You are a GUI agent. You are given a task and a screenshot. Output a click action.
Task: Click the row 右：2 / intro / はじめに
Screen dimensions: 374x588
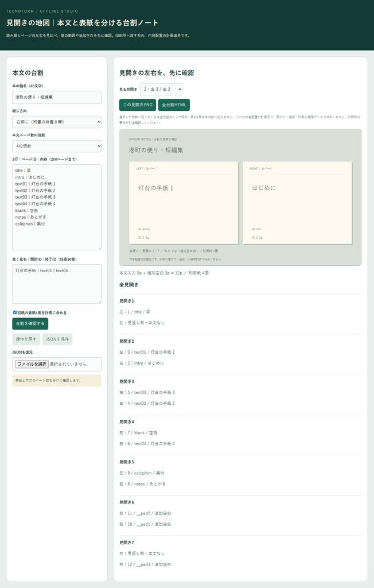pyautogui.click(x=141, y=363)
